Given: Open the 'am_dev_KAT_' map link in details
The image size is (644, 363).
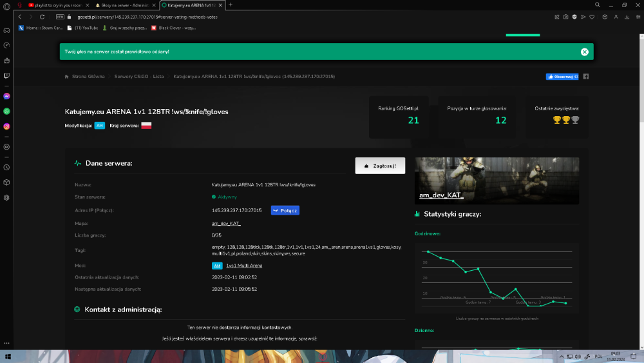Looking at the screenshot, I should coord(226,224).
